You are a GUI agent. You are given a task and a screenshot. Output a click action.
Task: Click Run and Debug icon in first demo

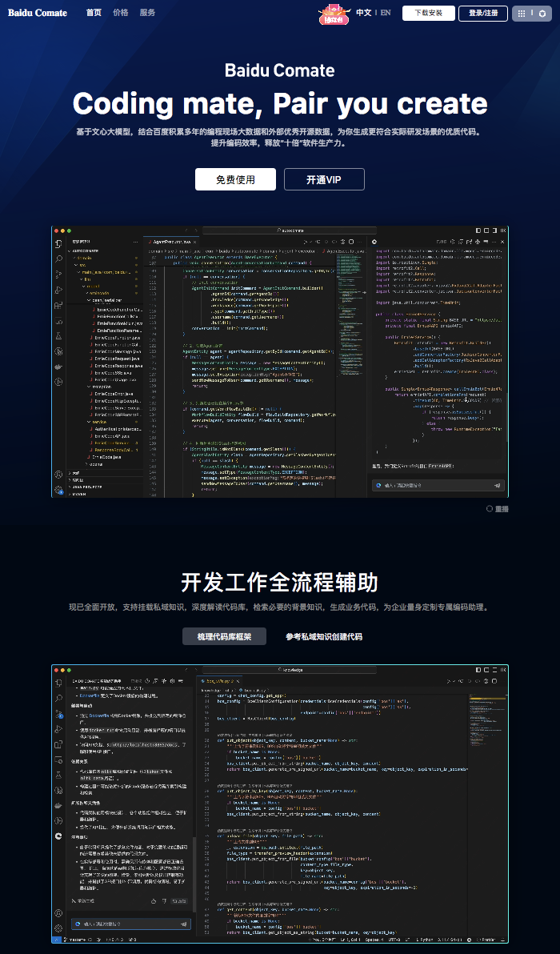point(59,290)
